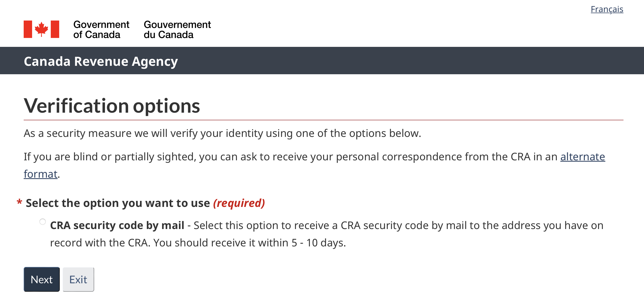644x298 pixels.
Task: Open the alternate format link
Action: (x=582, y=157)
